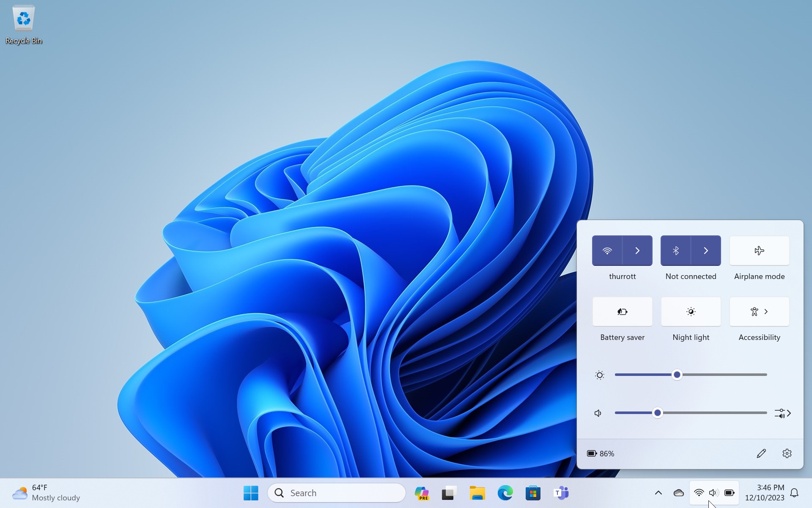
Task: Open all settings gear icon
Action: pos(787,453)
